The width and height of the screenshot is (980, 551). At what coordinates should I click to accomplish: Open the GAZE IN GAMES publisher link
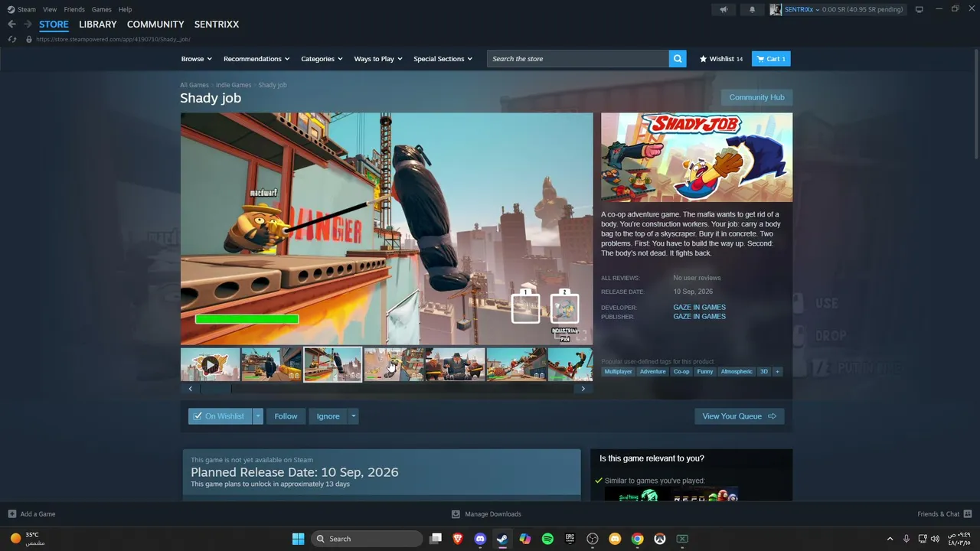[x=700, y=317]
